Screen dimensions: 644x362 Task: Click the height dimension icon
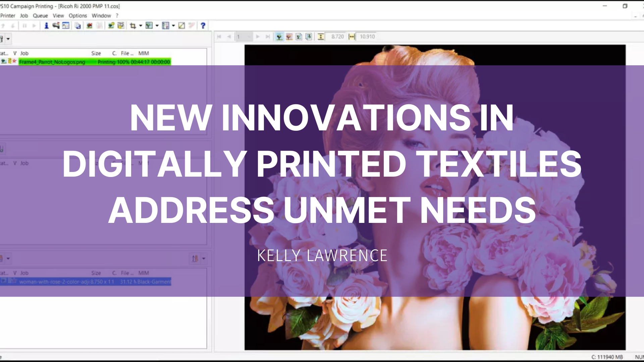[321, 37]
